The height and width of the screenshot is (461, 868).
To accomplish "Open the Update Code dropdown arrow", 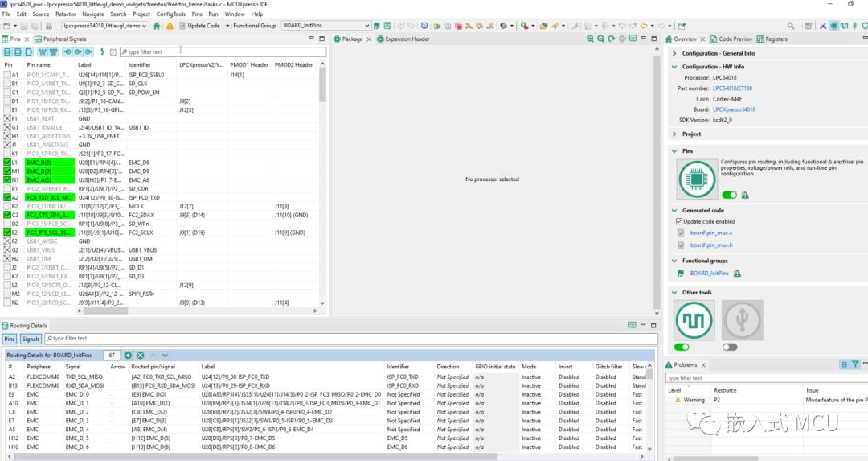I will point(227,26).
